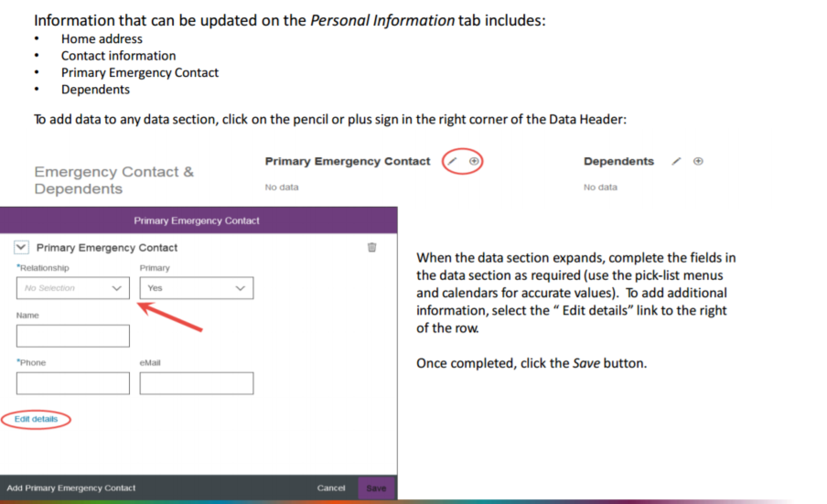Screen dimensions: 827x504
Task: Collapse the Primary Emergency Contact form section
Action: click(22, 248)
